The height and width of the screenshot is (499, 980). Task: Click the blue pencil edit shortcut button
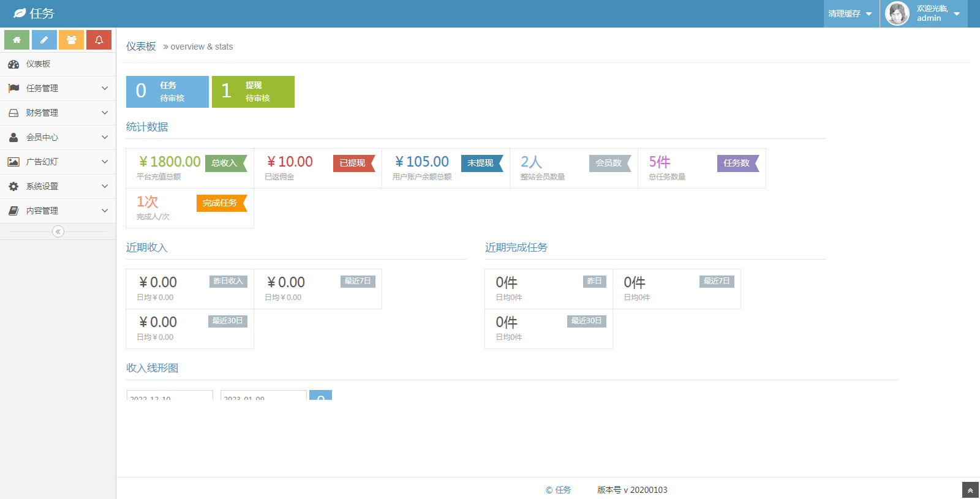(44, 40)
